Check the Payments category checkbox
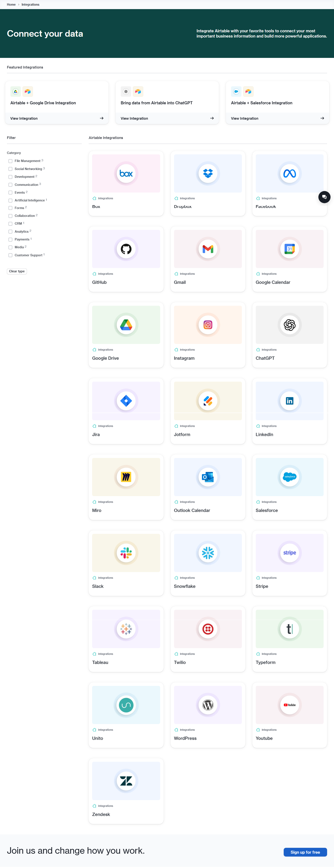 pyautogui.click(x=10, y=240)
